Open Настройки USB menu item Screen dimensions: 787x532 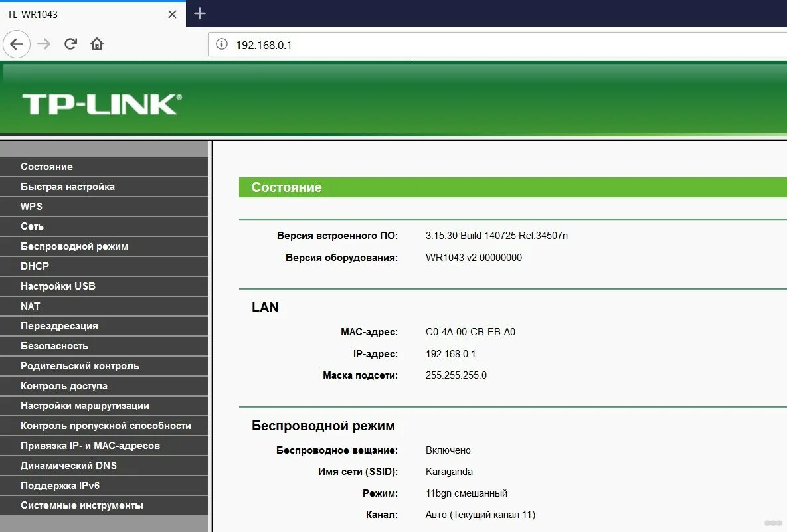(x=104, y=286)
